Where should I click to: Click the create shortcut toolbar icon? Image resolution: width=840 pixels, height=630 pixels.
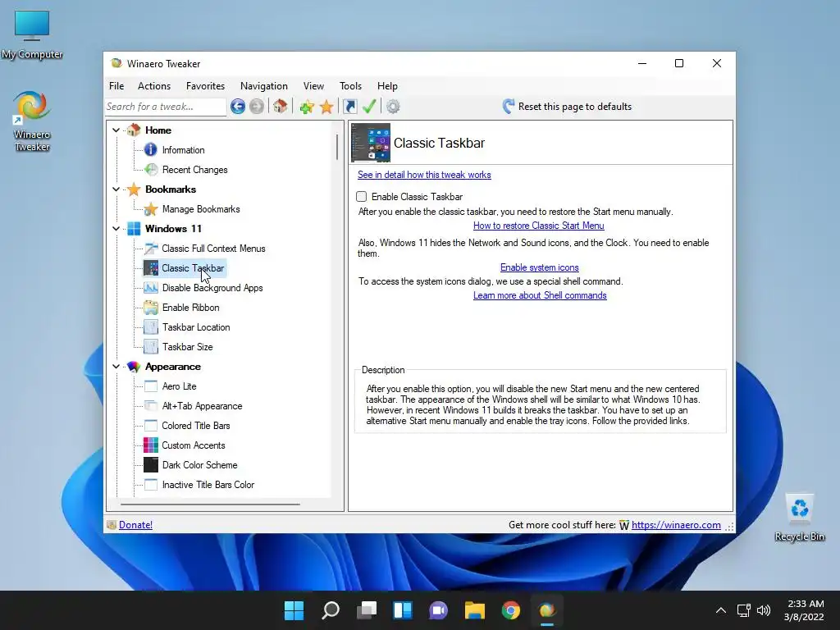coord(349,107)
